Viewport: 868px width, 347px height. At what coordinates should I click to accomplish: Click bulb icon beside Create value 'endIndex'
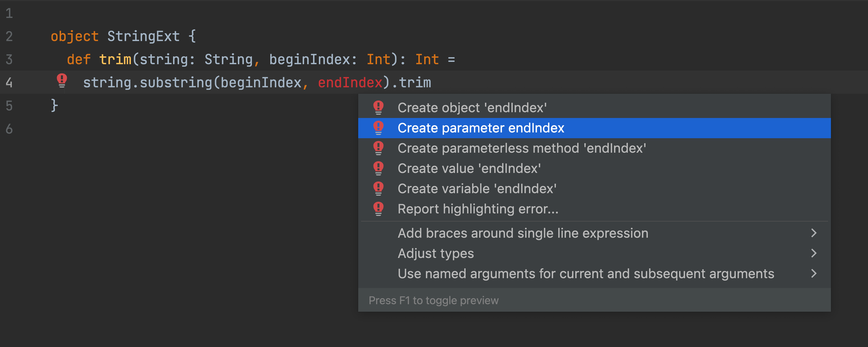(x=378, y=168)
